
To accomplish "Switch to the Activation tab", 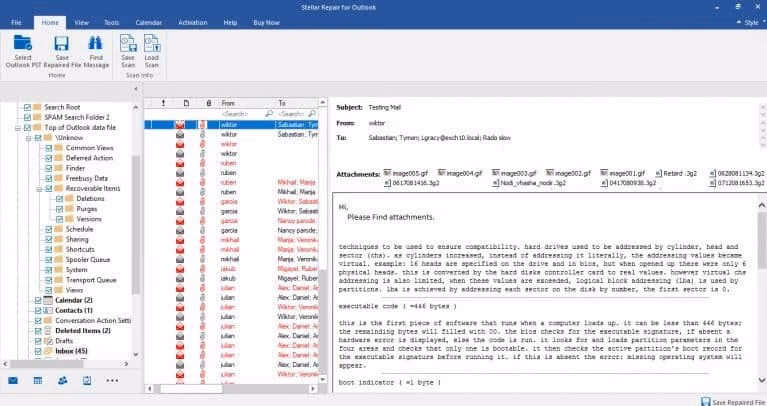I will pos(192,21).
